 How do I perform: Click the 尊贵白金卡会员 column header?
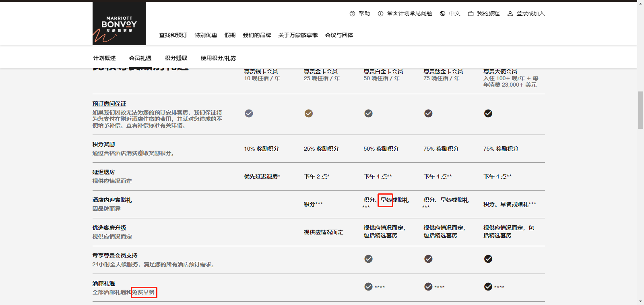(x=384, y=71)
